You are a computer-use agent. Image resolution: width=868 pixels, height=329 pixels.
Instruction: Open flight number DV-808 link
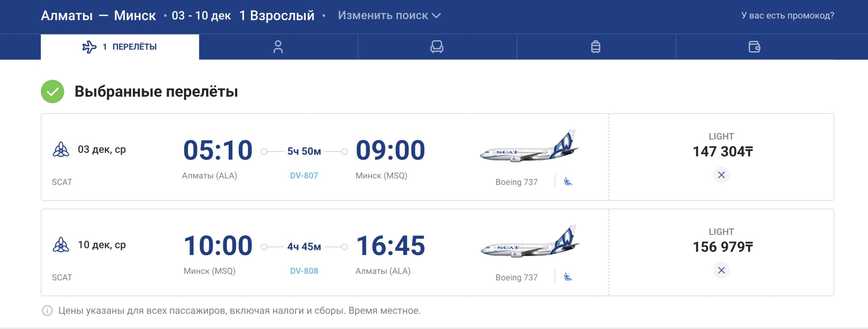[304, 271]
